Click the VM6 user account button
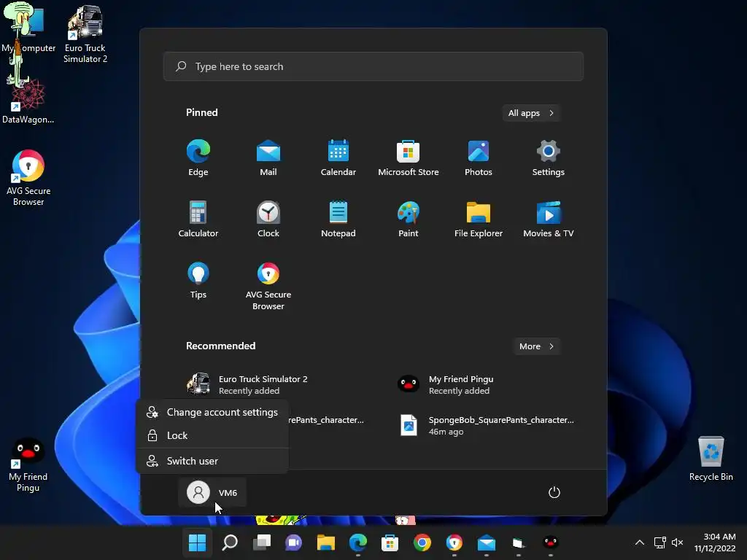Screen dimensions: 747x560 [212, 492]
